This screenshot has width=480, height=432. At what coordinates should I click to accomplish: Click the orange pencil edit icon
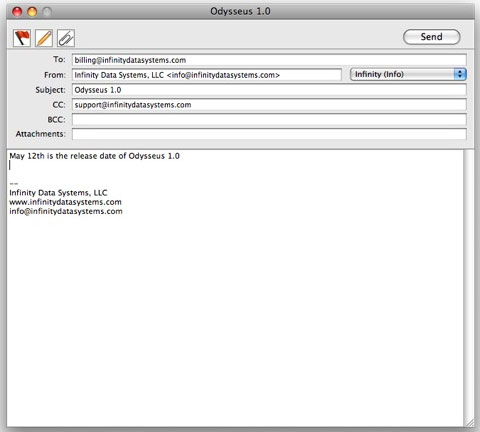44,38
